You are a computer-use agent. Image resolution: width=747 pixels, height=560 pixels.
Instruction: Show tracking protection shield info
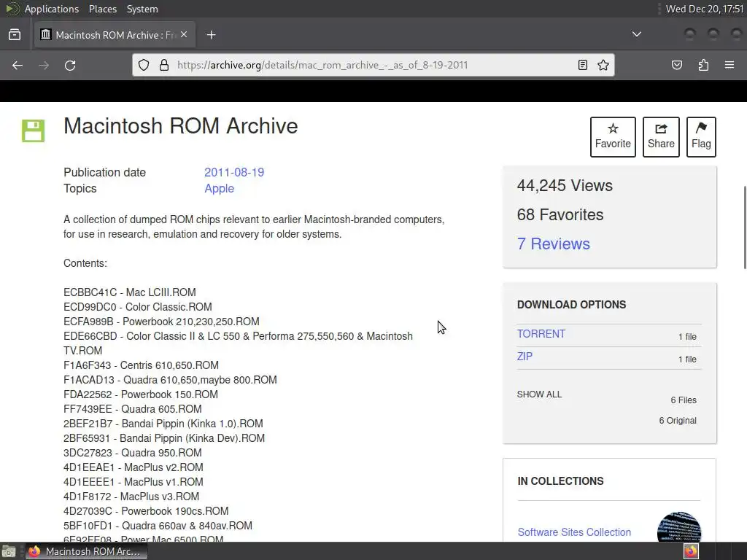pos(144,65)
